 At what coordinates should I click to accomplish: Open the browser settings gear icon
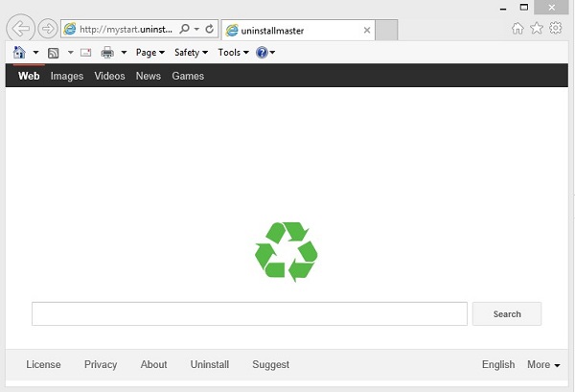point(555,29)
